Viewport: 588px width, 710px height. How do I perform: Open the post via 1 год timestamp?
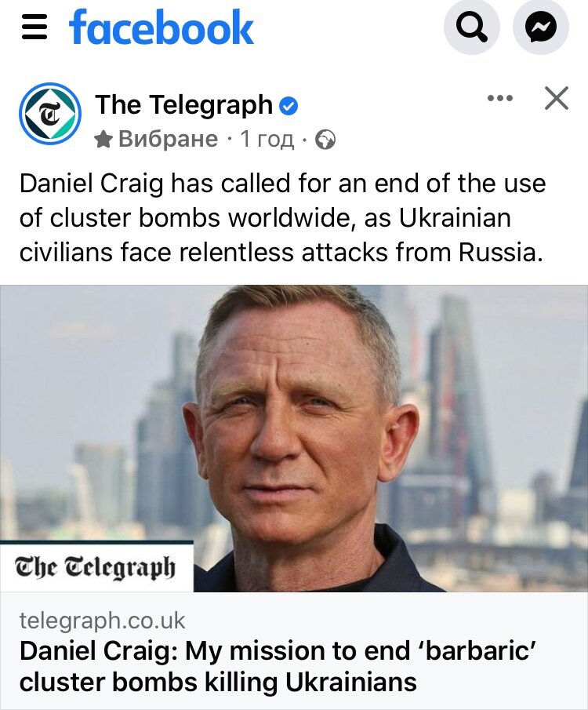tap(267, 139)
